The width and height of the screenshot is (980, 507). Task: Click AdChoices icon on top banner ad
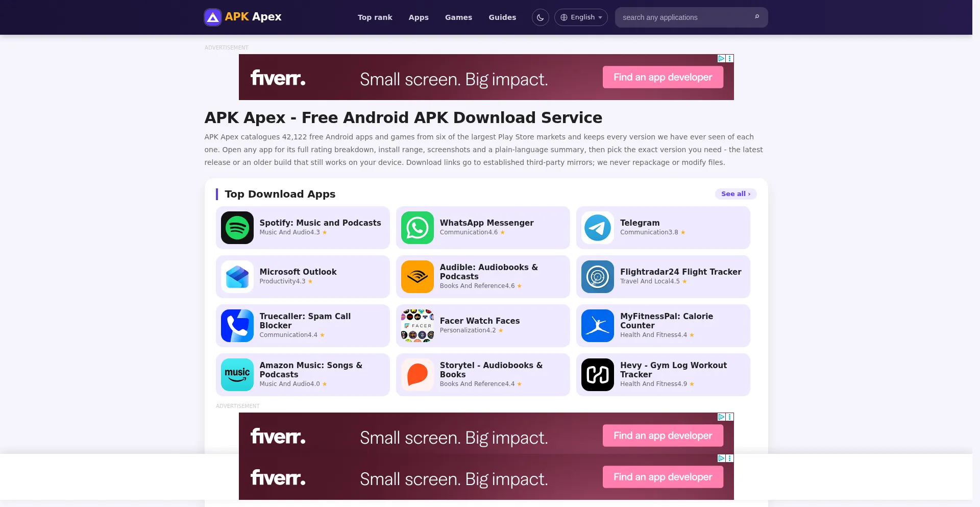721,59
